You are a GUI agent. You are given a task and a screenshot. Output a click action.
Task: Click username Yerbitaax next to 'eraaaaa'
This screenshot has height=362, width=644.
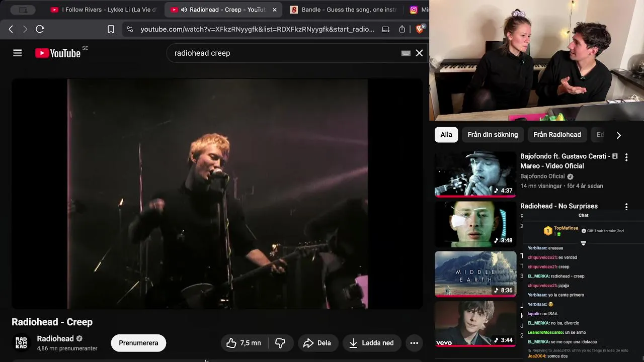coord(537,248)
